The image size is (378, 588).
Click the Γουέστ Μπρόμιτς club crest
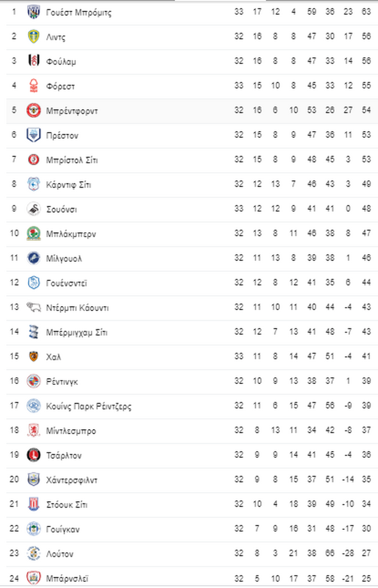point(34,12)
